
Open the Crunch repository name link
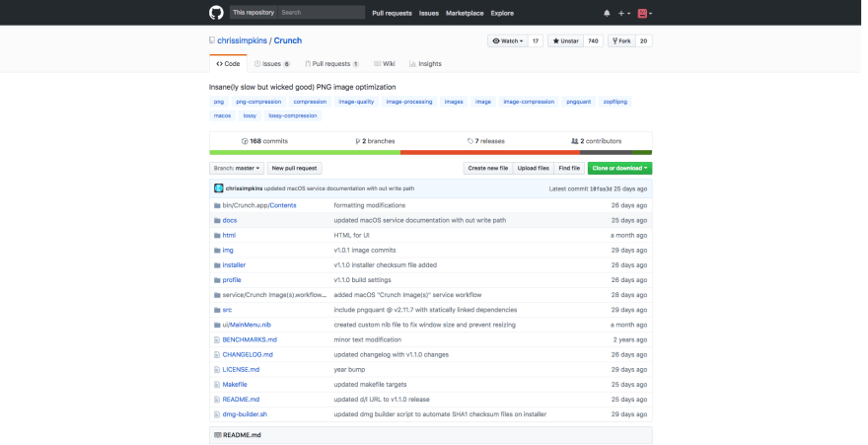tap(288, 40)
